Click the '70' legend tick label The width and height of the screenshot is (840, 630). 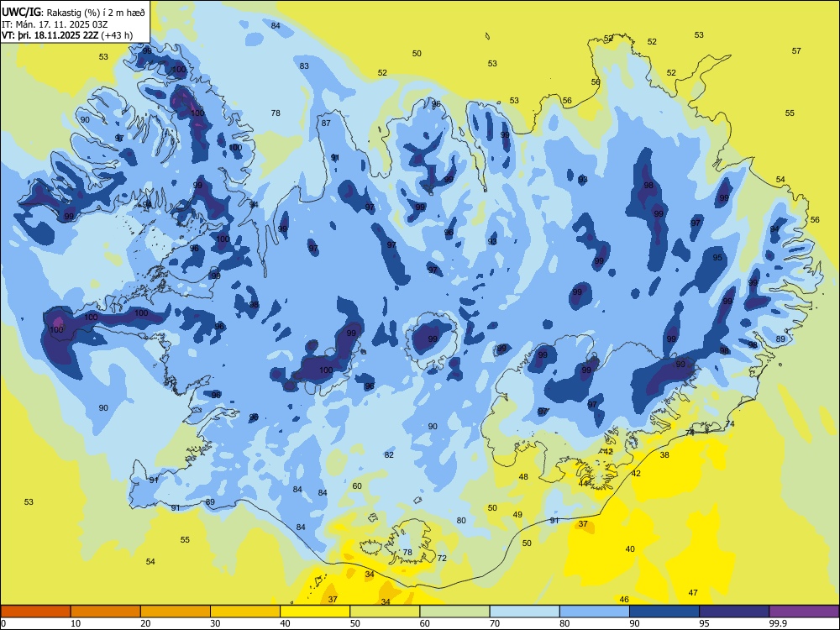(495, 623)
